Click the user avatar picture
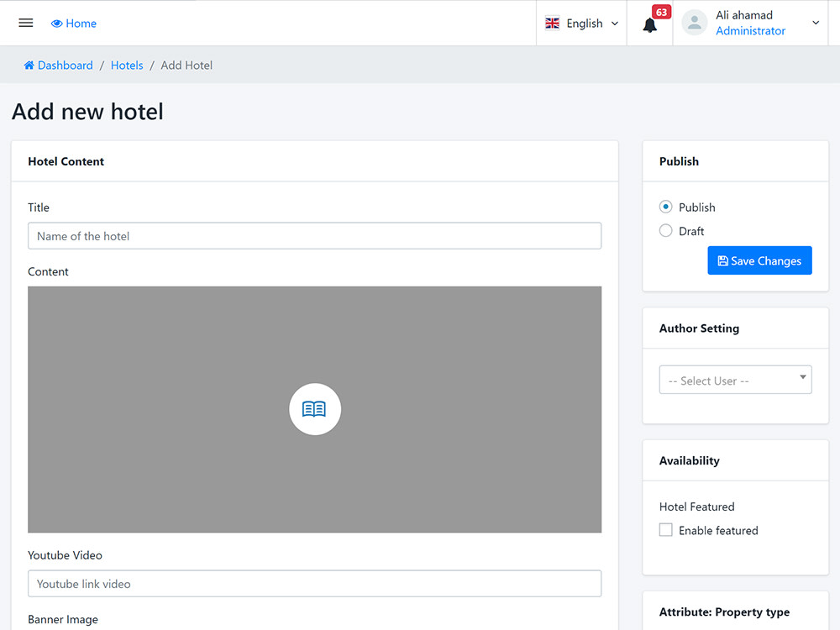Screen dimensions: 840x630 [x=694, y=23]
